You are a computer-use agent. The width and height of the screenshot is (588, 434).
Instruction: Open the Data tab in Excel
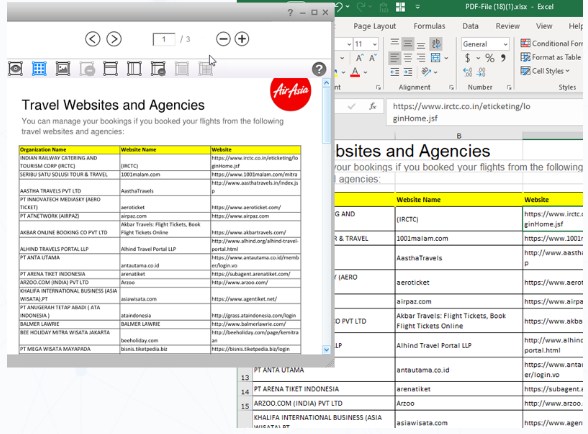[x=470, y=26]
